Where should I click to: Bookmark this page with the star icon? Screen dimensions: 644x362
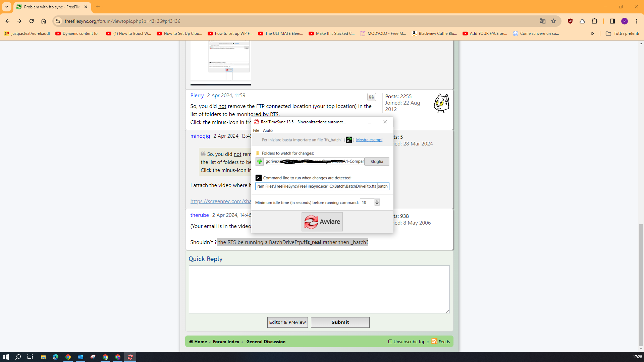click(x=553, y=21)
